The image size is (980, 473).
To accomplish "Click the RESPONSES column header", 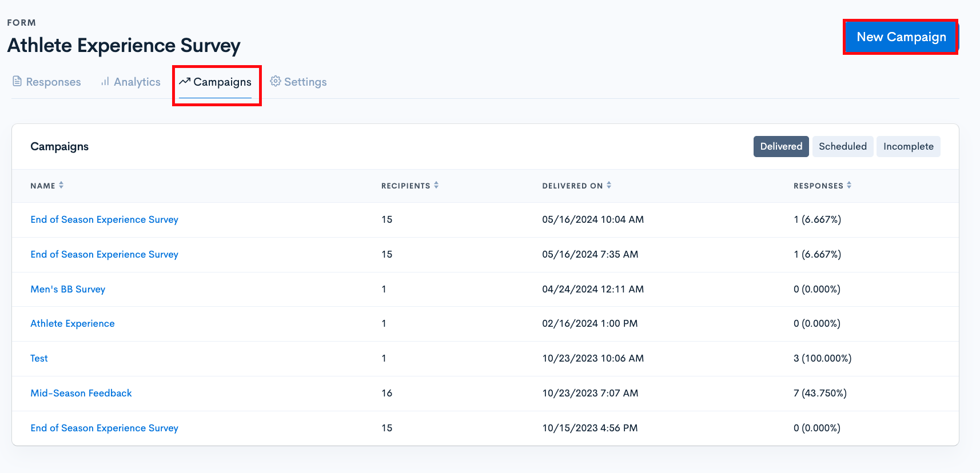I will (818, 186).
